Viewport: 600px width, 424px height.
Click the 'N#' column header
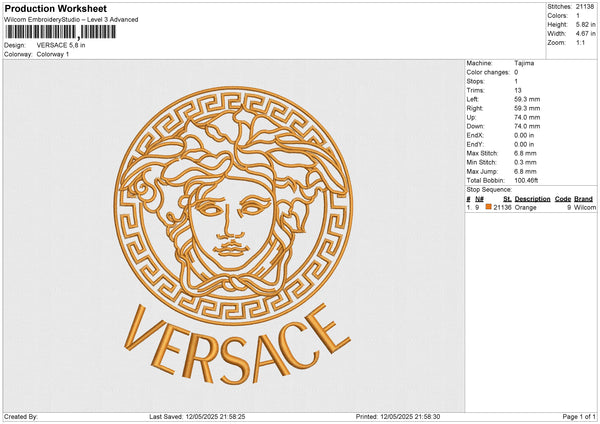point(479,199)
